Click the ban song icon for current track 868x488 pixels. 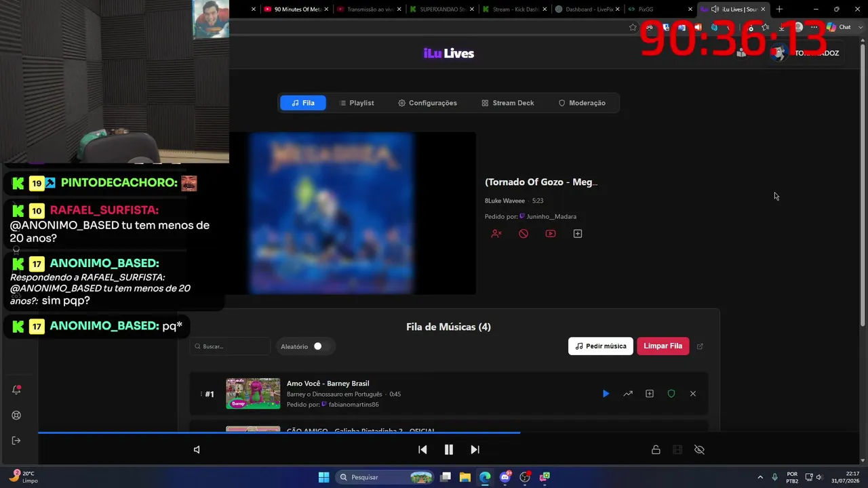point(524,234)
